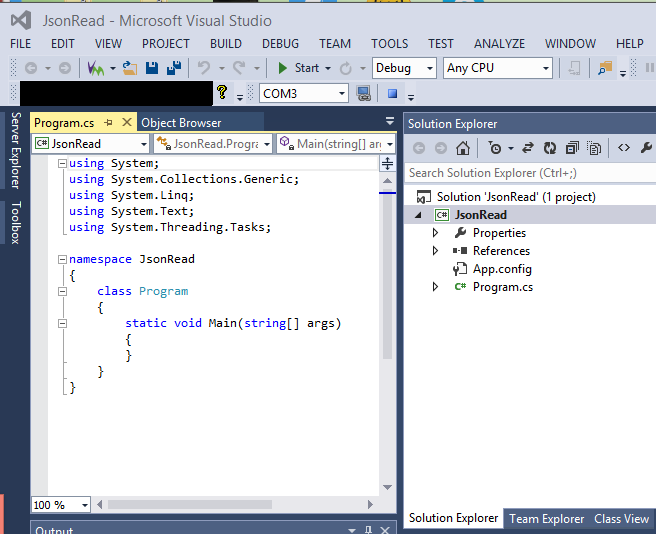Close the Program.cs tab
Viewport: 656px width, 534px height.
pyautogui.click(x=127, y=122)
